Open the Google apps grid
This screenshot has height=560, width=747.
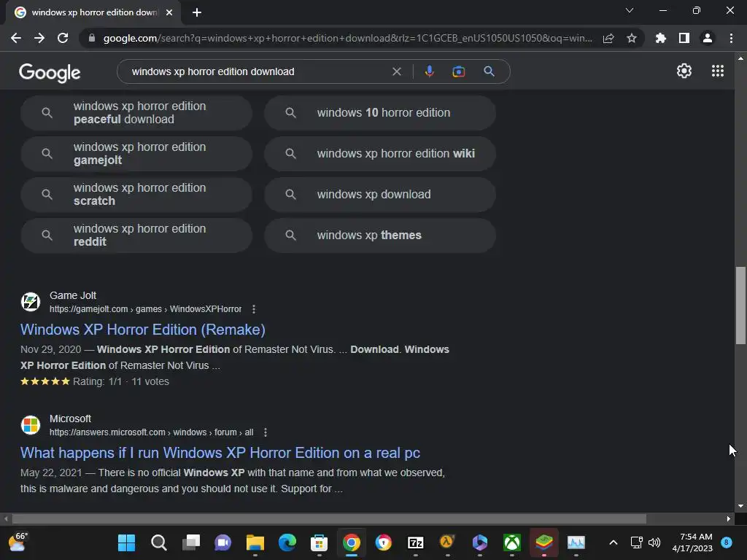718,71
